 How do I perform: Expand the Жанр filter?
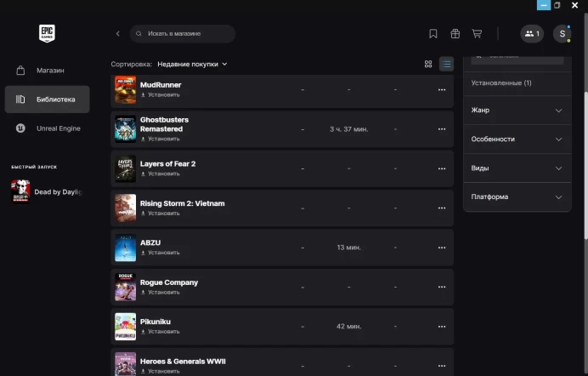click(x=517, y=111)
